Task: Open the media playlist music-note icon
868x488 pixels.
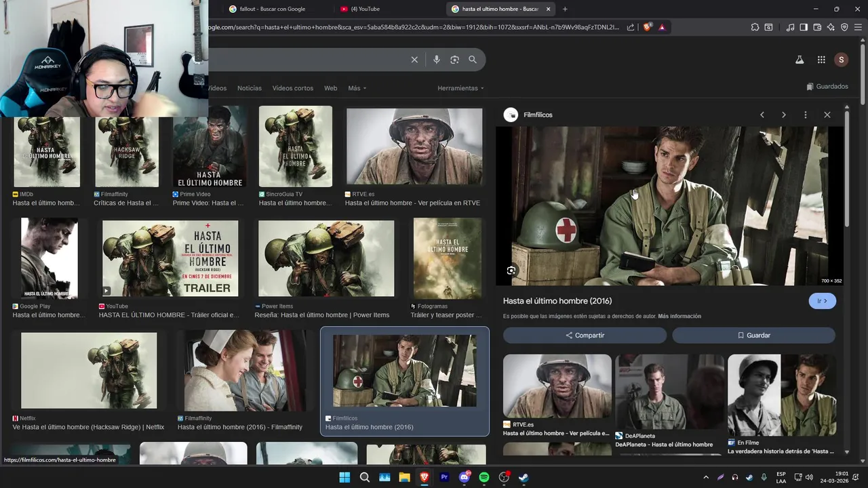Action: pyautogui.click(x=790, y=27)
